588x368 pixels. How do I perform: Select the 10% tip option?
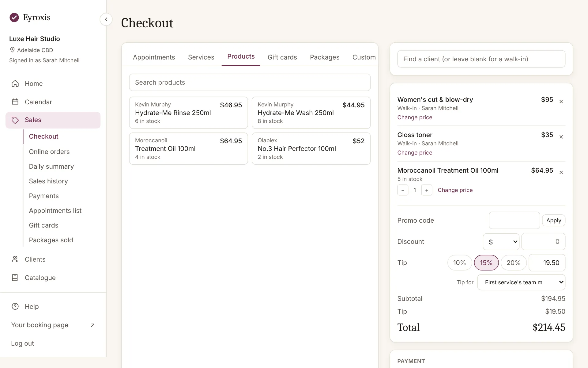(459, 263)
